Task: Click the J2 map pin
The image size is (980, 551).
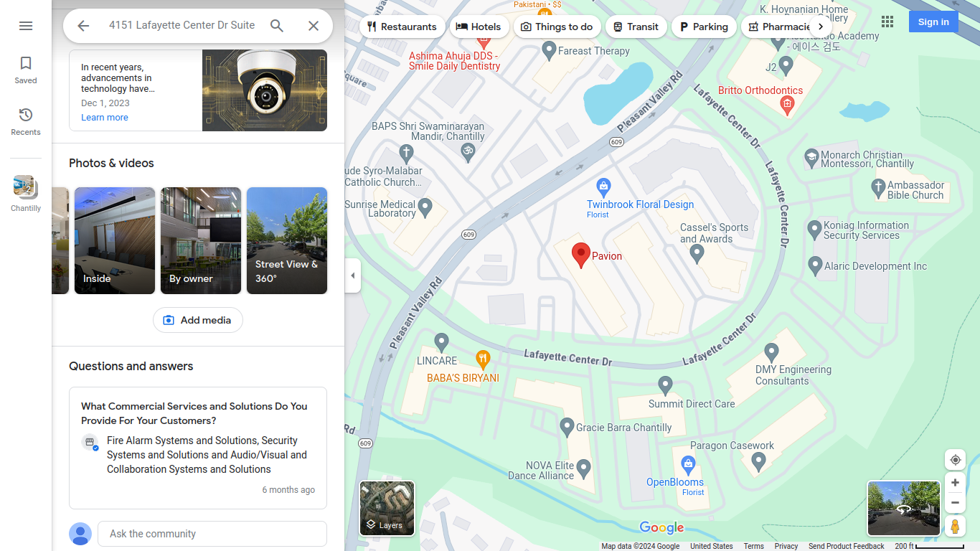Action: point(786,66)
